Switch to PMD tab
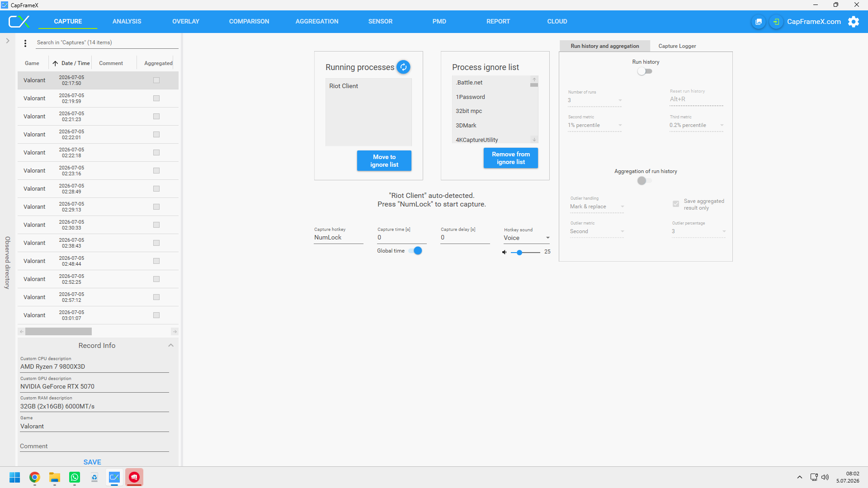This screenshot has height=488, width=868. click(439, 22)
